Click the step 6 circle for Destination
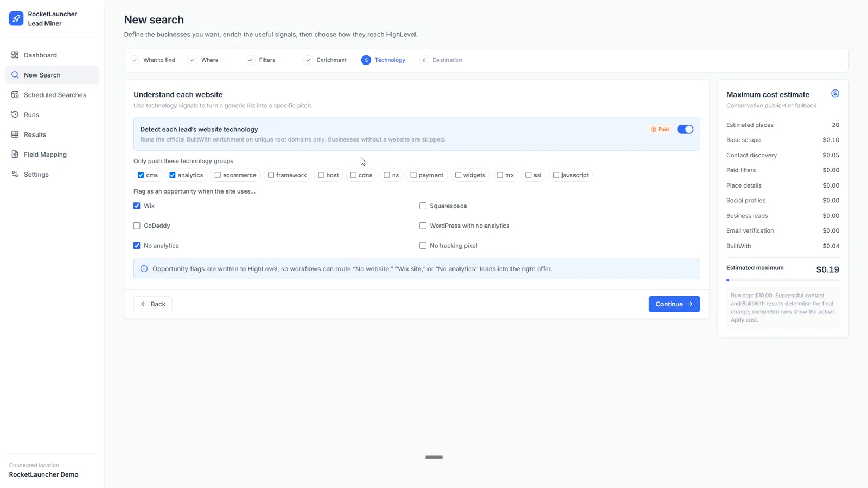 (424, 60)
